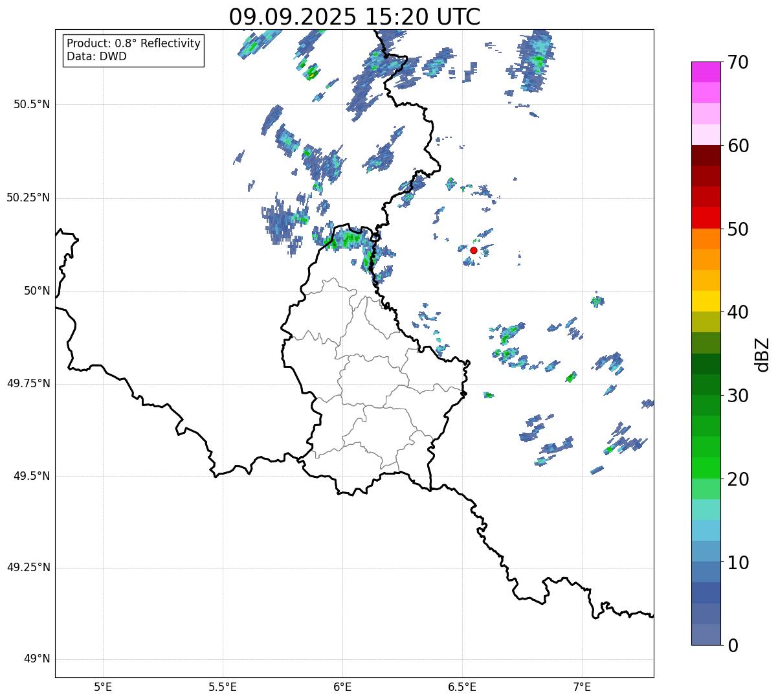Click the light blue swatch near 13 dBZ

[x=706, y=531]
